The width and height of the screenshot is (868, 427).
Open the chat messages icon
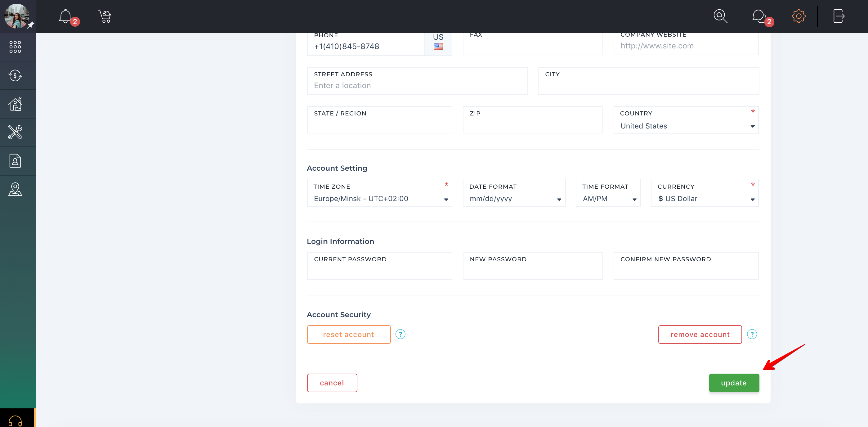click(759, 16)
